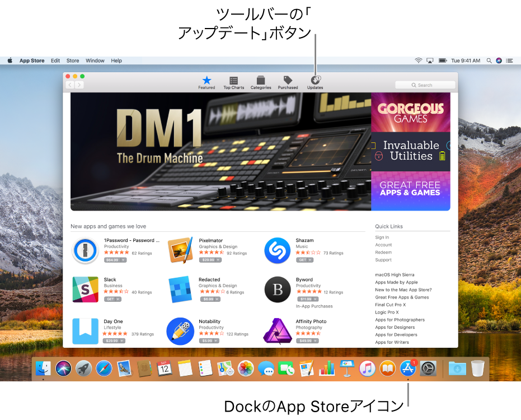Open the Featured star tab
The width and height of the screenshot is (521, 420).
(206, 83)
